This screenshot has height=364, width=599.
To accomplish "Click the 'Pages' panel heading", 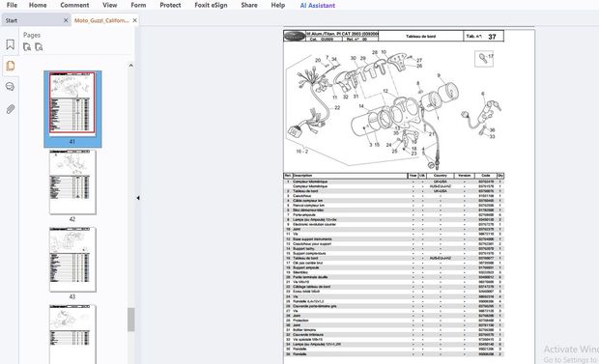I will click(32, 35).
